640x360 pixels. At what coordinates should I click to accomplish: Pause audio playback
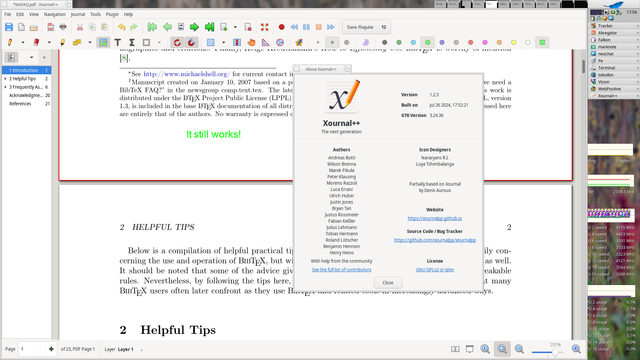[306, 27]
